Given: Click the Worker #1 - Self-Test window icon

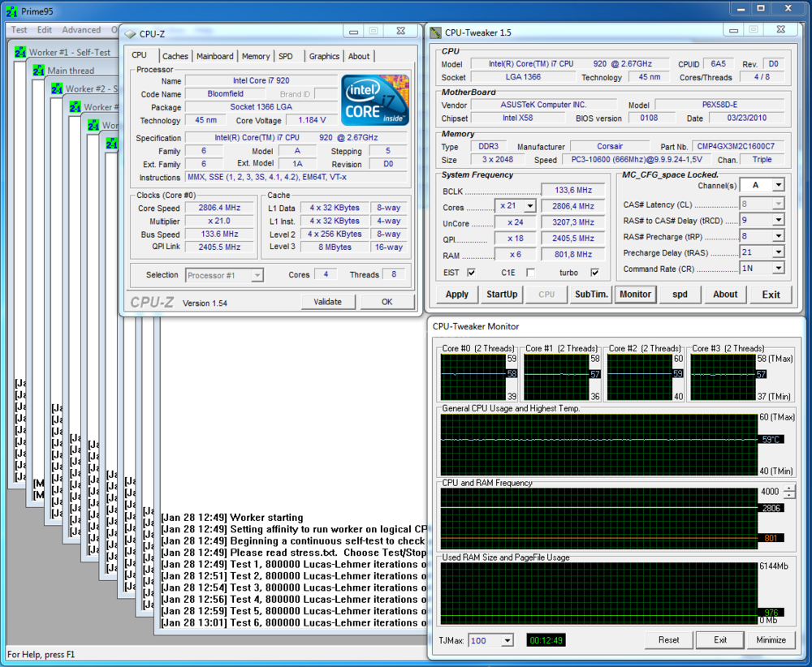Looking at the screenshot, I should [x=21, y=52].
